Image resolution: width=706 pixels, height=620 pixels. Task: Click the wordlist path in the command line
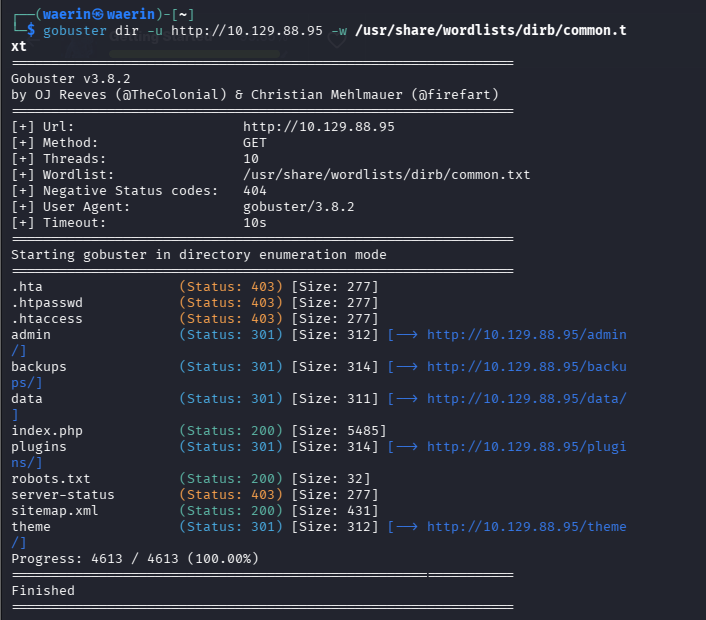click(490, 31)
